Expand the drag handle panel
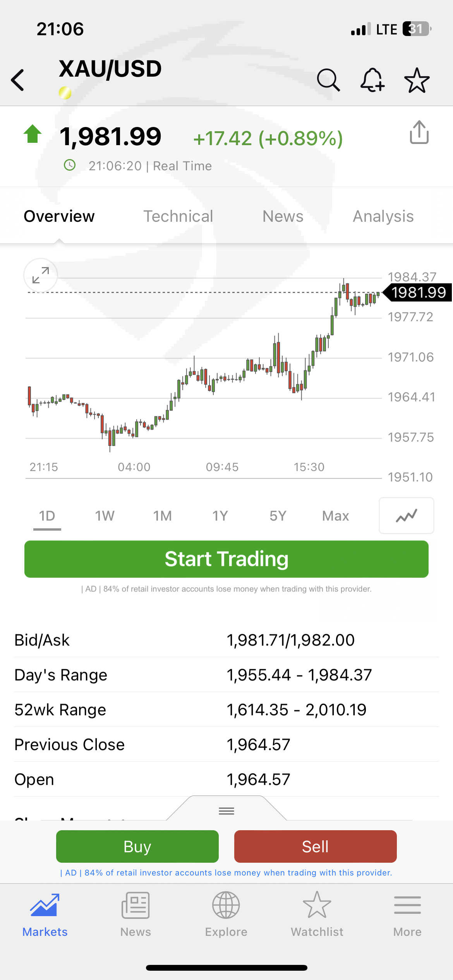This screenshot has height=980, width=453. [x=226, y=810]
